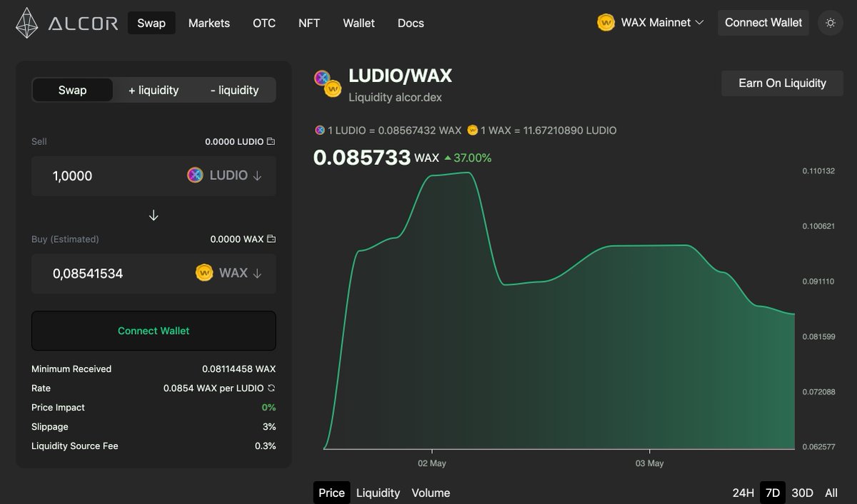This screenshot has height=504, width=857.
Task: Click the 0.110132 price axis label
Action: pyautogui.click(x=818, y=171)
